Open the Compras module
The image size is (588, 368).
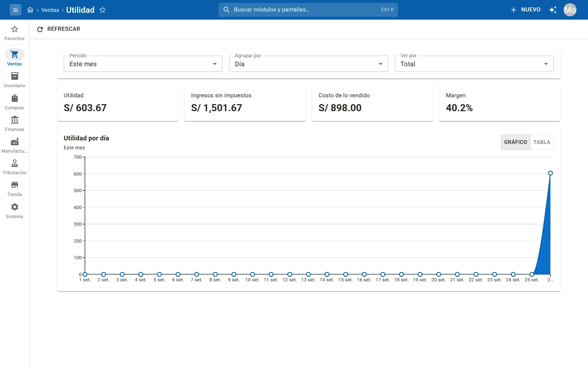(x=14, y=102)
